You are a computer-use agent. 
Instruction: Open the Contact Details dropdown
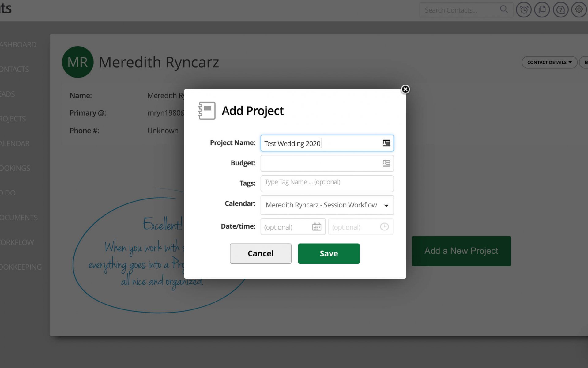tap(549, 62)
